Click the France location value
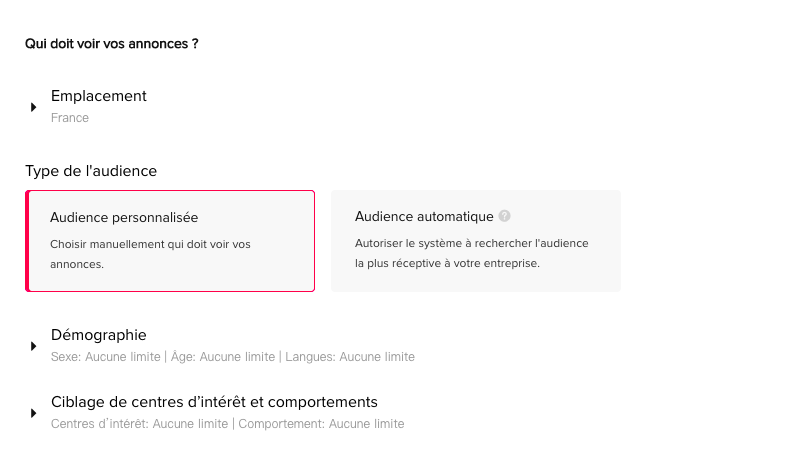This screenshot has width=806, height=461. coord(70,118)
